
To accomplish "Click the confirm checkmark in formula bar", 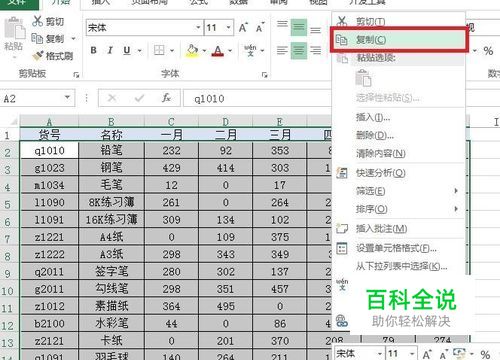I will [139, 98].
